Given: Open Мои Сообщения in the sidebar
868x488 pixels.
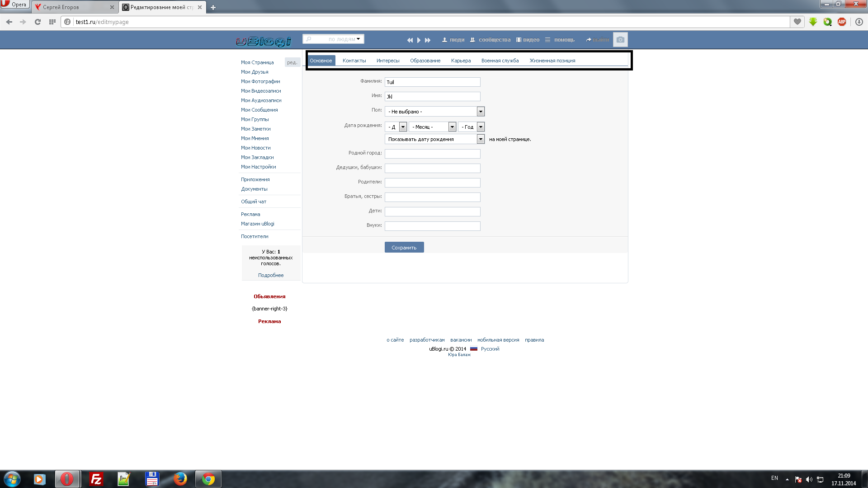Looking at the screenshot, I should (259, 110).
